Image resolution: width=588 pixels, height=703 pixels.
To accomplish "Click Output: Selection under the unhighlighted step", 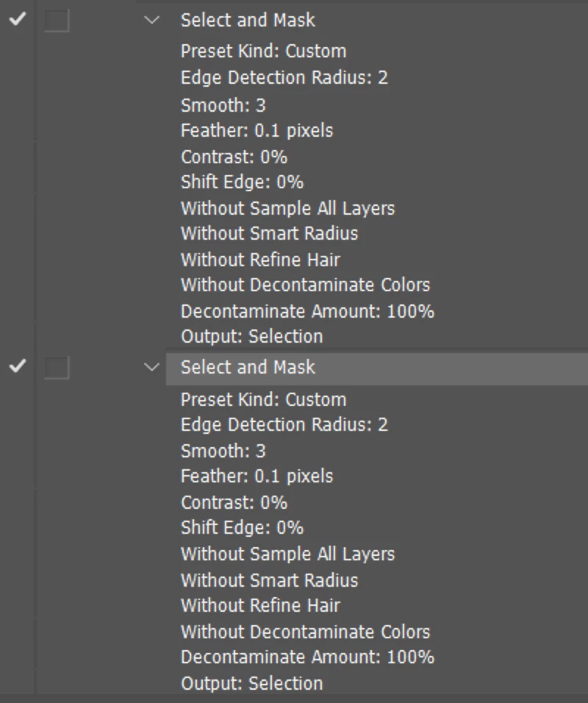I will tap(252, 336).
